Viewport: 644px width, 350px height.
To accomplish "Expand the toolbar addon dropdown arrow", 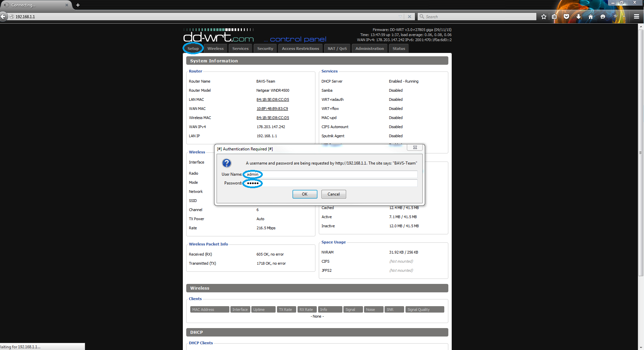I will coord(624,17).
